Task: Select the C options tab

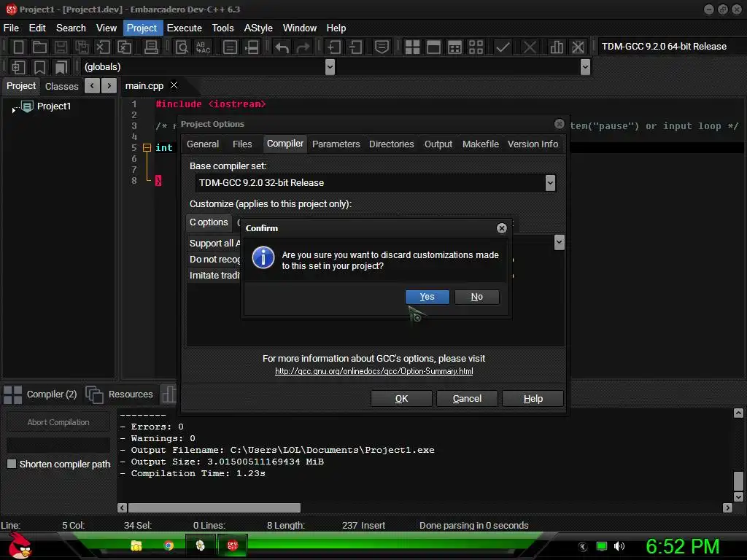Action: (x=209, y=222)
